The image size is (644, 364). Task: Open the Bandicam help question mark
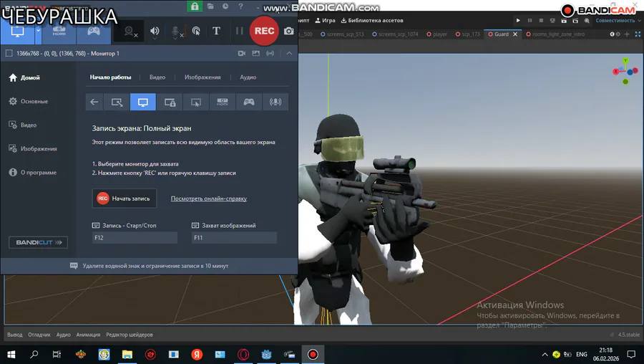pyautogui.click(x=240, y=6)
